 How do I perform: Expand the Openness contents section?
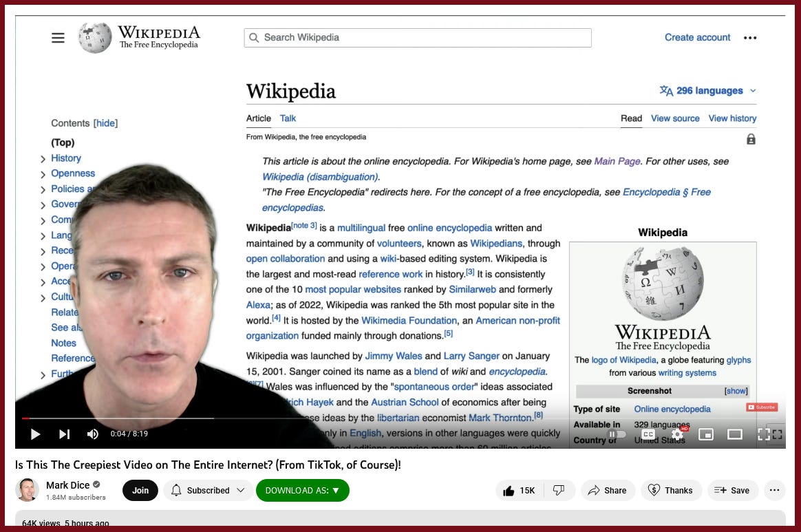click(x=43, y=174)
